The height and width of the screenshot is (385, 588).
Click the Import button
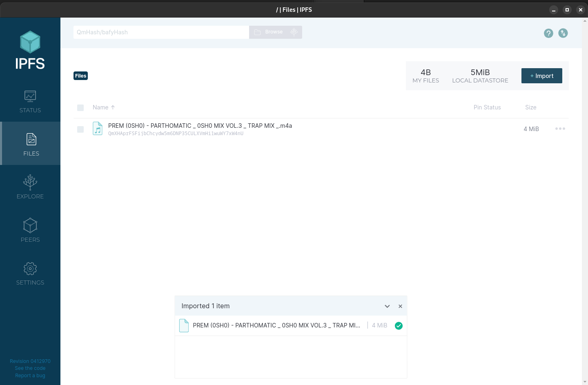coord(542,76)
